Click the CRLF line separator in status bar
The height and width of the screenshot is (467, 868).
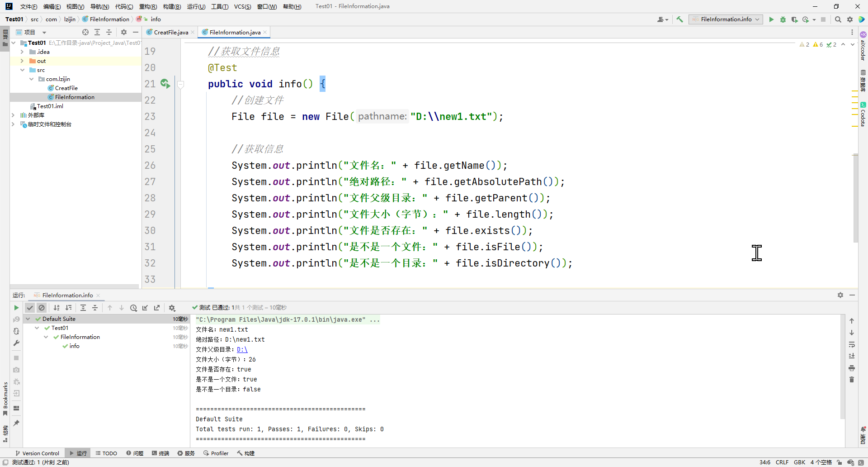[x=782, y=462]
